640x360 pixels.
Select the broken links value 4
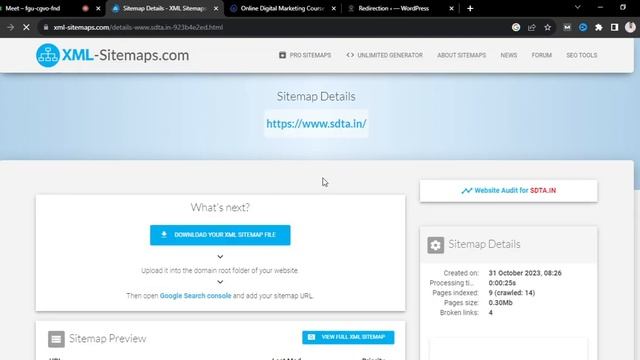[491, 313]
